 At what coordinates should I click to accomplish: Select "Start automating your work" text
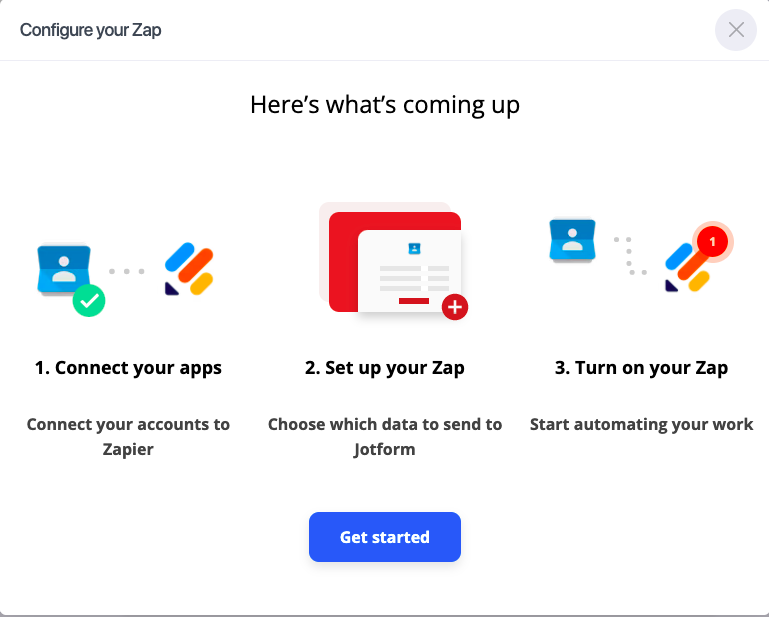641,424
